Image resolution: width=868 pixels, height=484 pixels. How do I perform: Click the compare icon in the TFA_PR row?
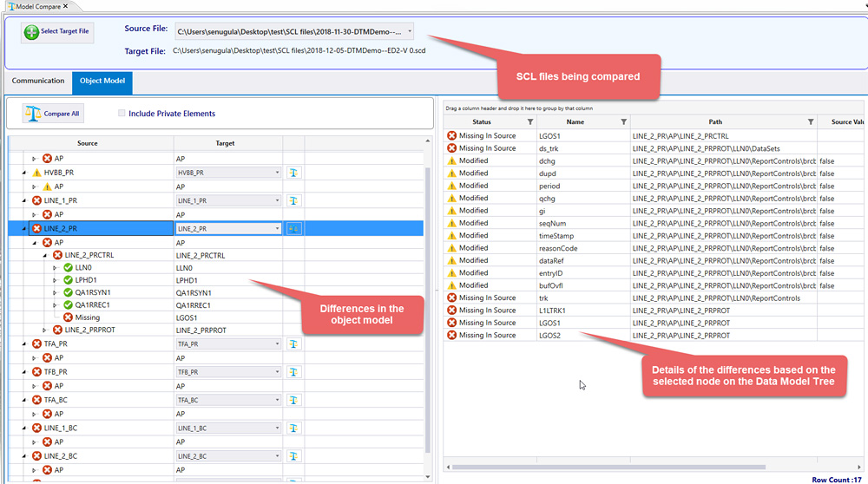click(x=293, y=344)
